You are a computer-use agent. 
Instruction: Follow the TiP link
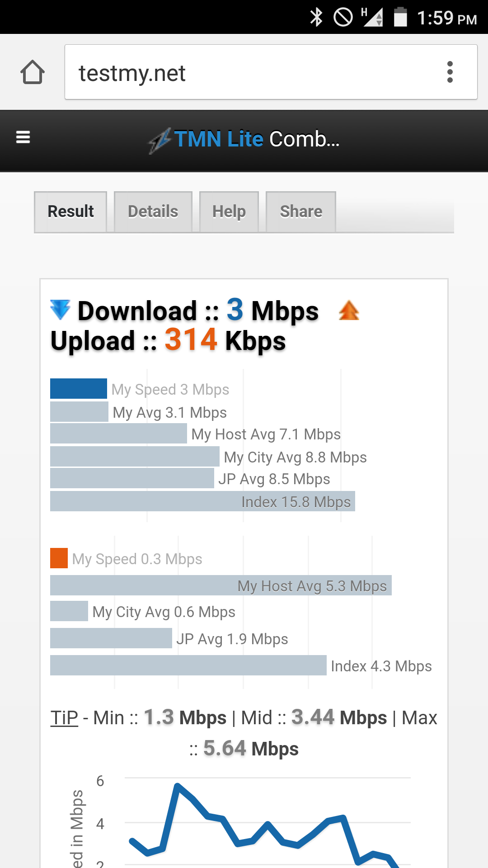[64, 718]
